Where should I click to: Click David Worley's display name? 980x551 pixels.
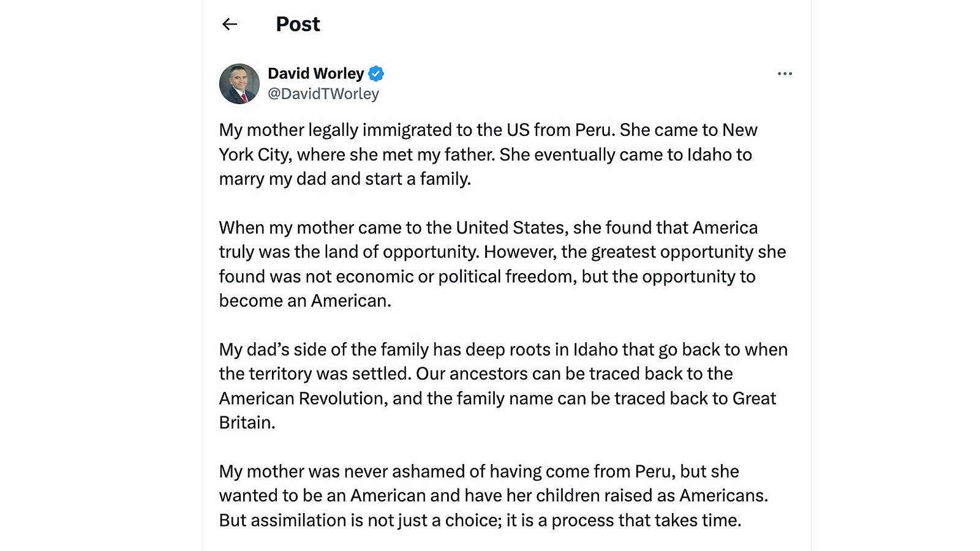(315, 73)
